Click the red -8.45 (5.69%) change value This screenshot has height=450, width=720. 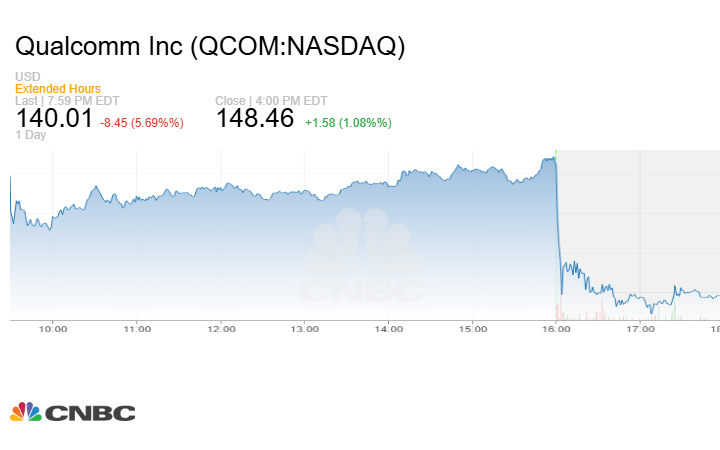tap(142, 123)
